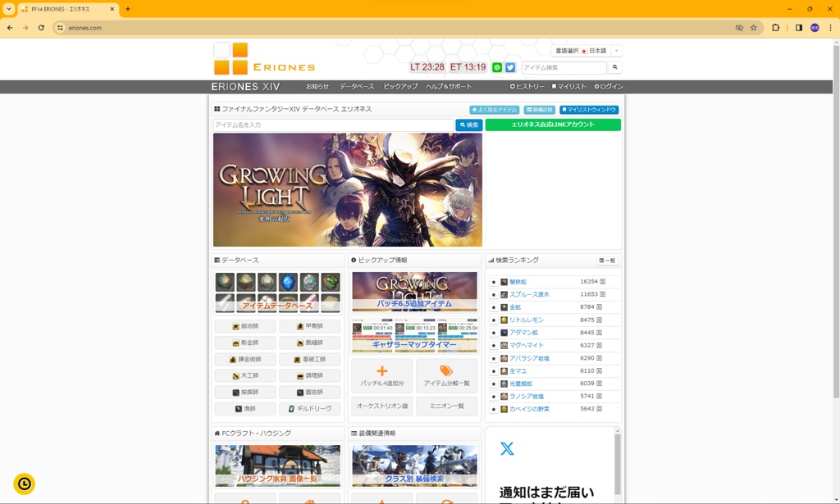Image resolution: width=840 pixels, height=504 pixels.
Task: Open the 採掘師 (Miner) class icon
Action: (x=244, y=392)
